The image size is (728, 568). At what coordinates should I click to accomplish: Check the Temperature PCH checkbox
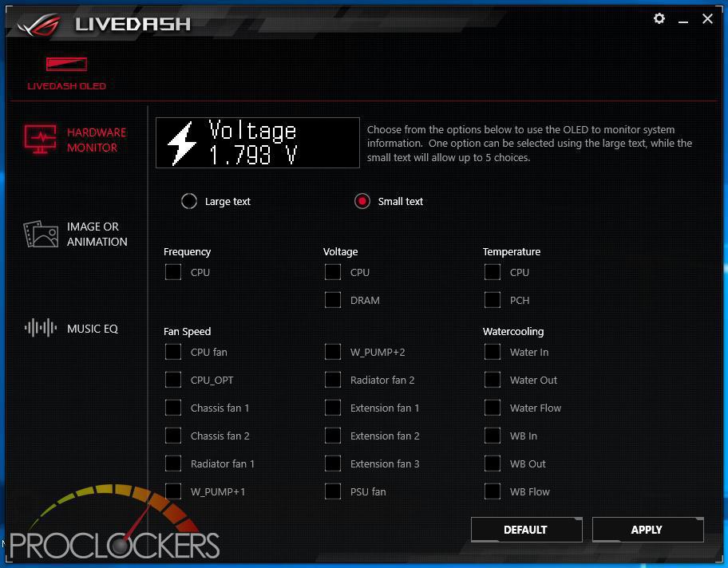click(x=493, y=300)
